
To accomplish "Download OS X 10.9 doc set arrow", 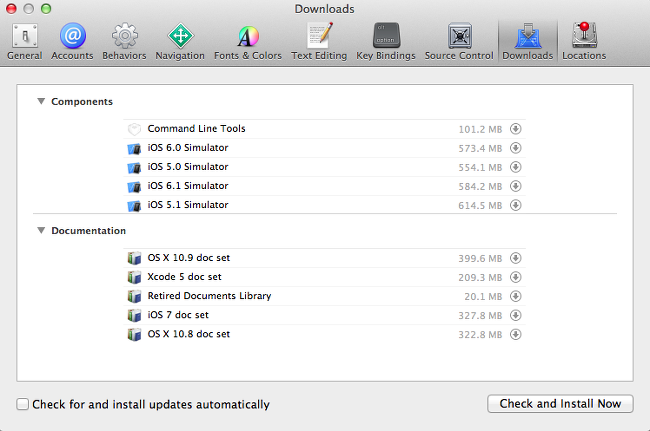I will pos(516,258).
